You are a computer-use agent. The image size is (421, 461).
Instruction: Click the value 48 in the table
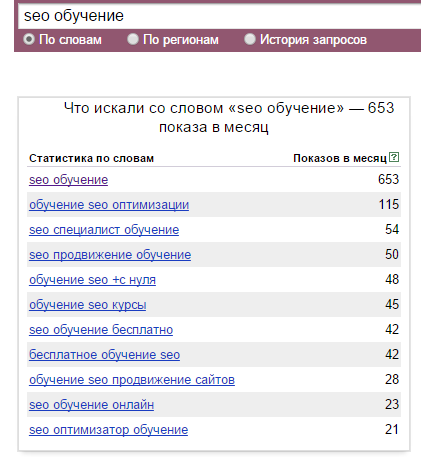392,279
